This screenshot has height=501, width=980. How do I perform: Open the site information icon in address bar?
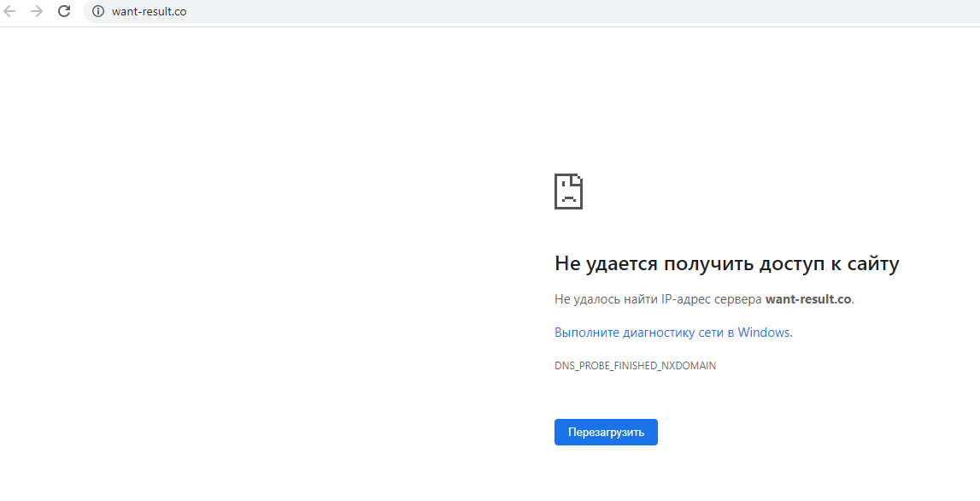point(98,11)
